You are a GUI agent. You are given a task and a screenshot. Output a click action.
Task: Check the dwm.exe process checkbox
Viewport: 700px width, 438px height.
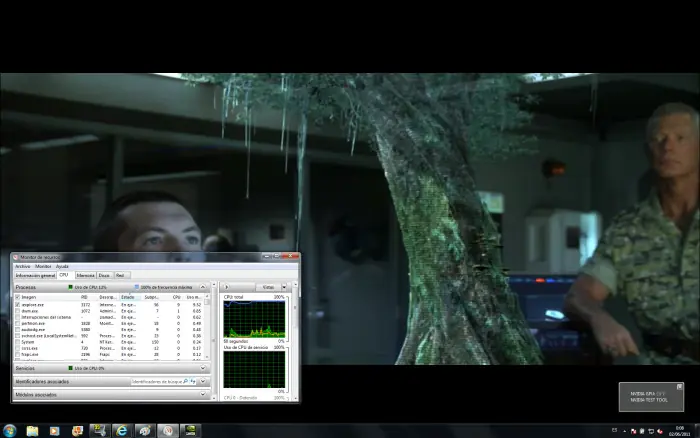coord(17,311)
